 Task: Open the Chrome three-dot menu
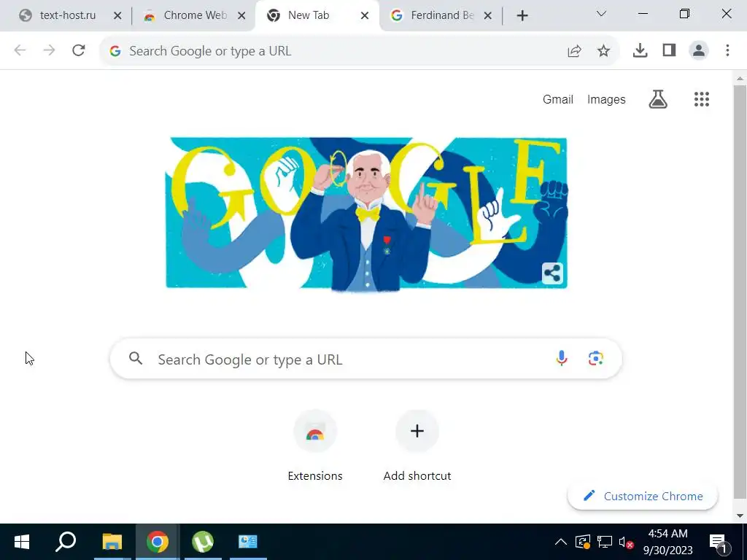(727, 50)
